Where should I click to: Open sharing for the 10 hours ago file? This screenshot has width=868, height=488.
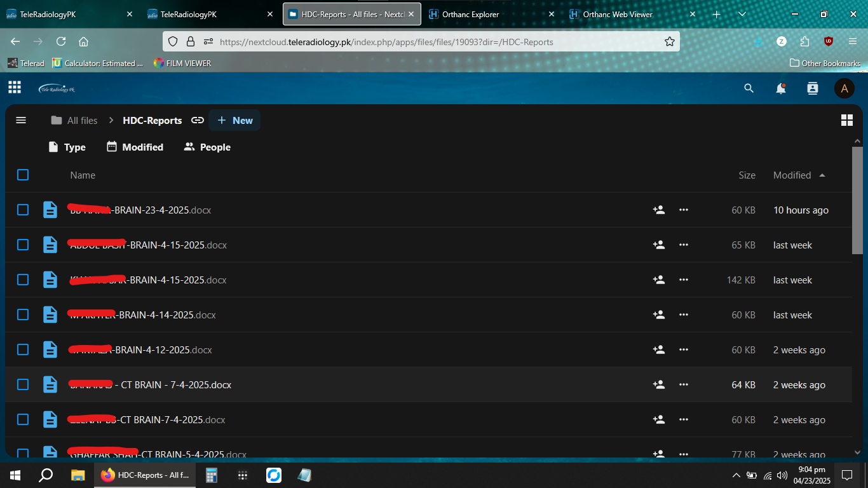pyautogui.click(x=658, y=210)
